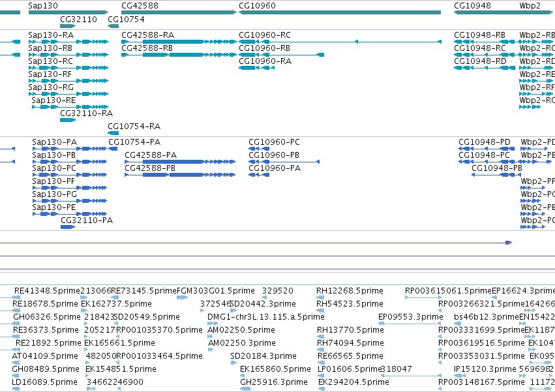Select EST EK162737.5prime
This screenshot has width=555, height=392.
click(117, 304)
